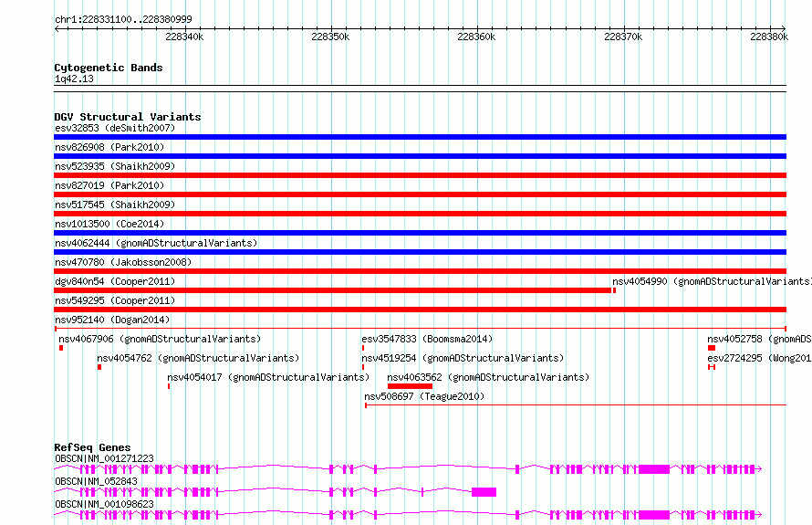This screenshot has width=812, height=525.
Task: Click the Cytogenetic Bands track title
Action: (x=109, y=68)
